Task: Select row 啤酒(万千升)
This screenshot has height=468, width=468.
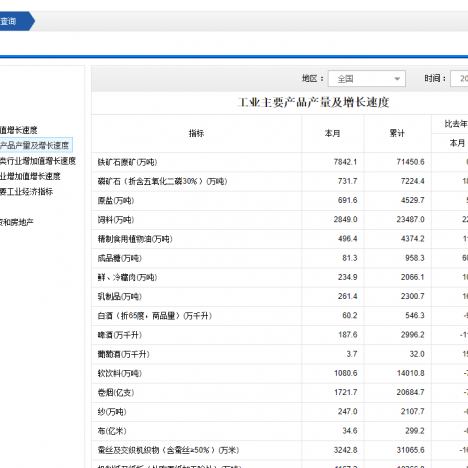Action: coord(280,335)
